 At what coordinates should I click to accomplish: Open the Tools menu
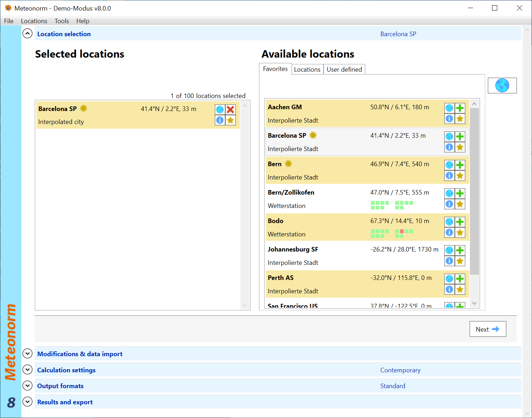[x=62, y=21]
